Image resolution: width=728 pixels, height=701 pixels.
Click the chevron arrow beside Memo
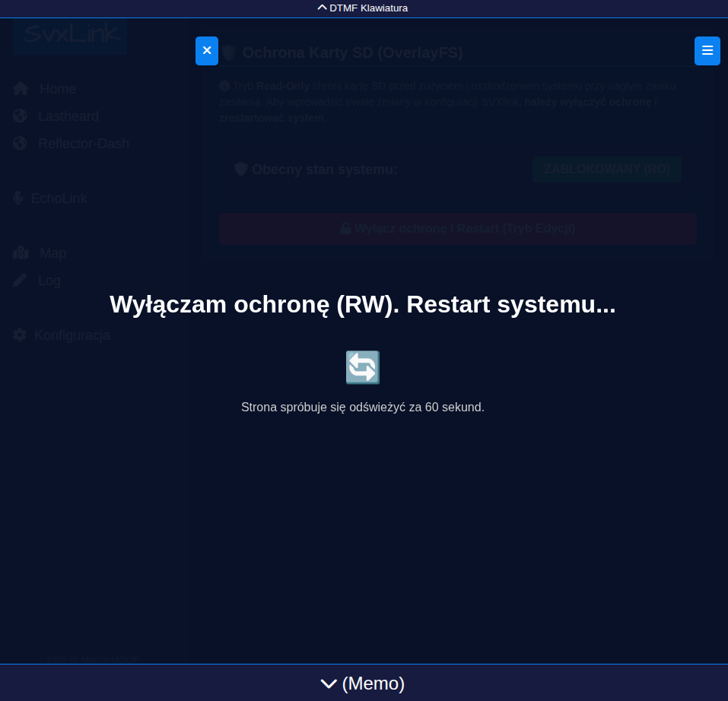329,684
